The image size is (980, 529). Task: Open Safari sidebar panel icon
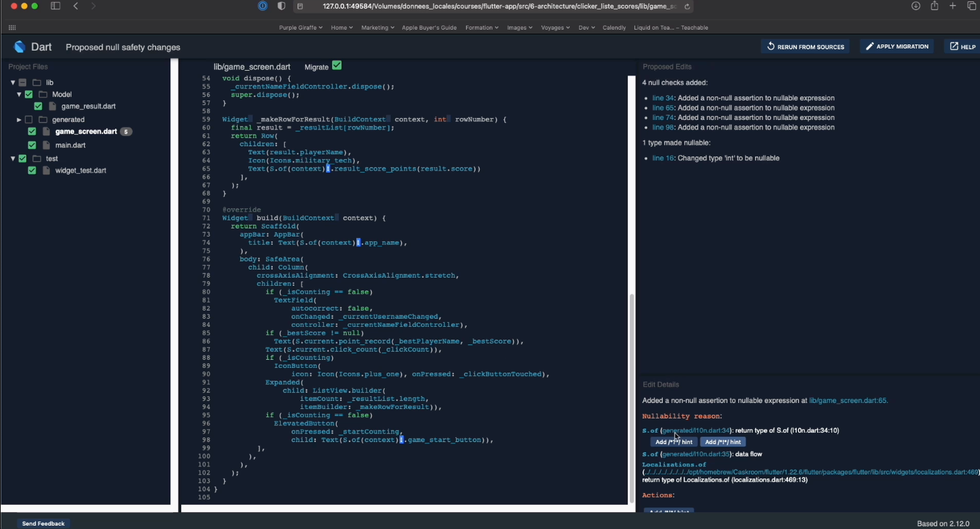(x=56, y=6)
